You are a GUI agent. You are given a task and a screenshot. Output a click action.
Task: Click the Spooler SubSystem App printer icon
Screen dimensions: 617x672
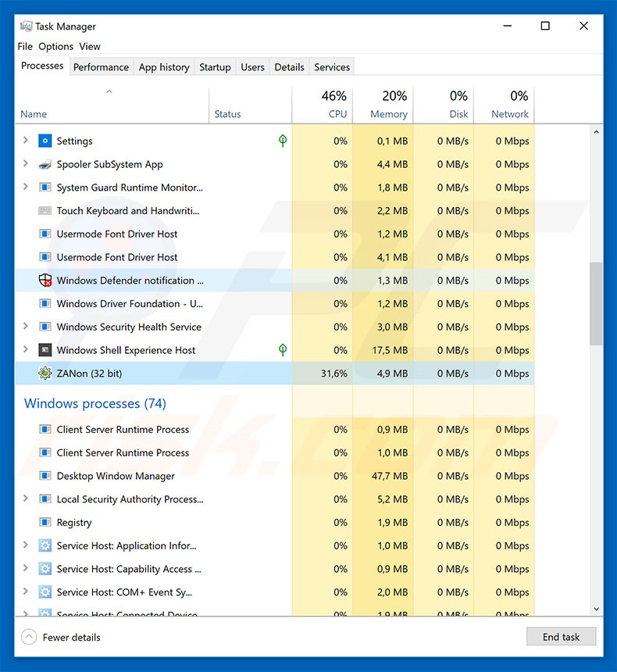(x=45, y=165)
